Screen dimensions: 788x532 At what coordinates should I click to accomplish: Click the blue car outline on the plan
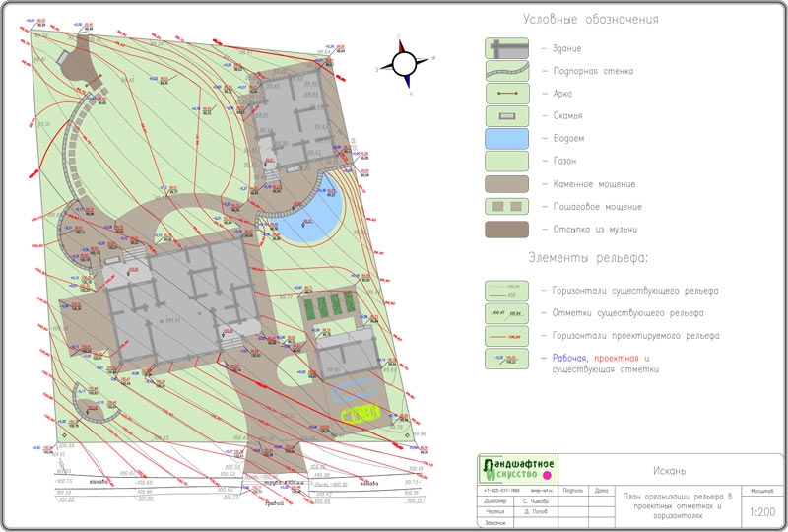[x=355, y=390]
